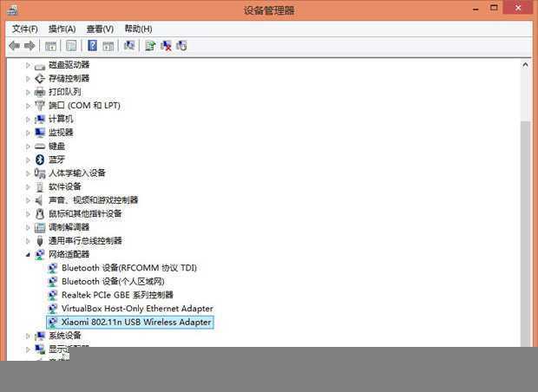Screen dimensions: 538x392
Task: Maximize the 设备管理器 window
Action: [494, 8]
